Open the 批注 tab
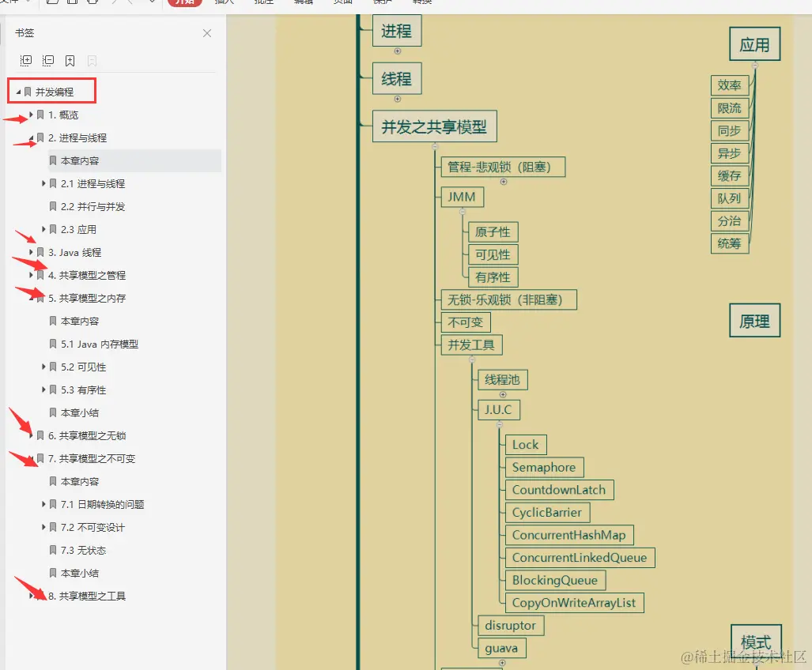Screen dimensions: 812x670 pyautogui.click(x=264, y=2)
